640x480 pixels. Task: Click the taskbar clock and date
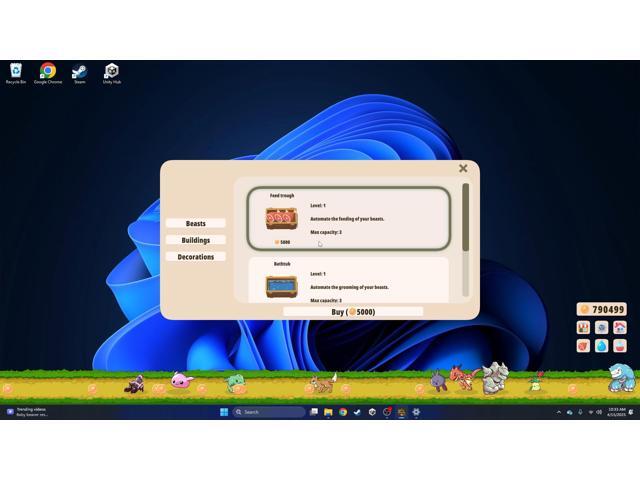[x=616, y=412]
